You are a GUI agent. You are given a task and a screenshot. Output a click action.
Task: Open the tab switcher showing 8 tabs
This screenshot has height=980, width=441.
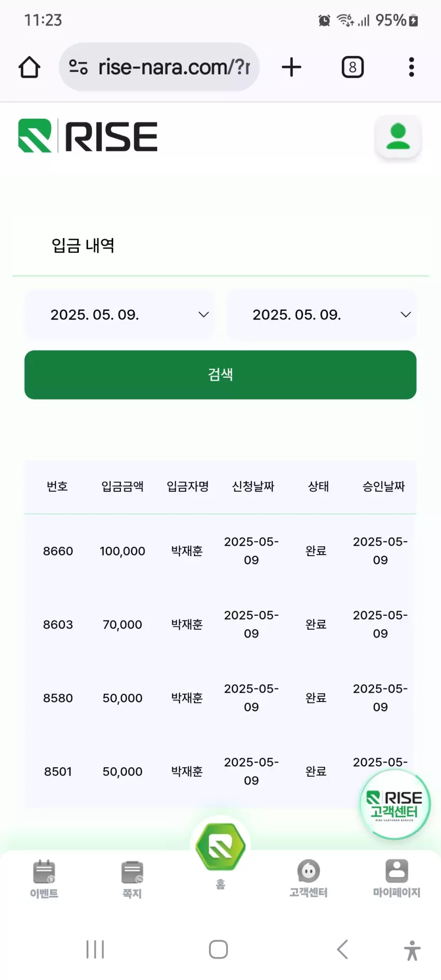click(x=353, y=67)
